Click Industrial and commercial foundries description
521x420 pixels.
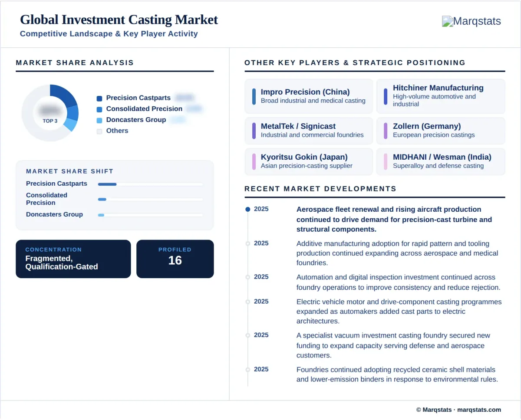(x=312, y=135)
